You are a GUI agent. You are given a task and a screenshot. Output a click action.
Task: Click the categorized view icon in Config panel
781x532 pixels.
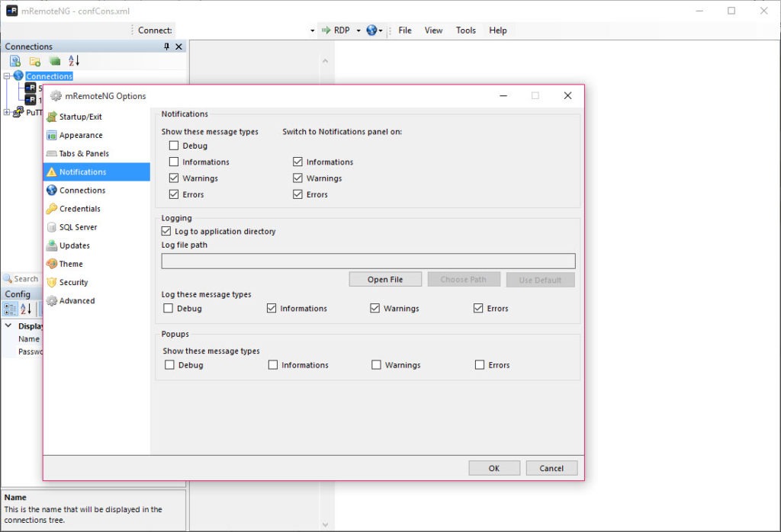click(x=9, y=309)
